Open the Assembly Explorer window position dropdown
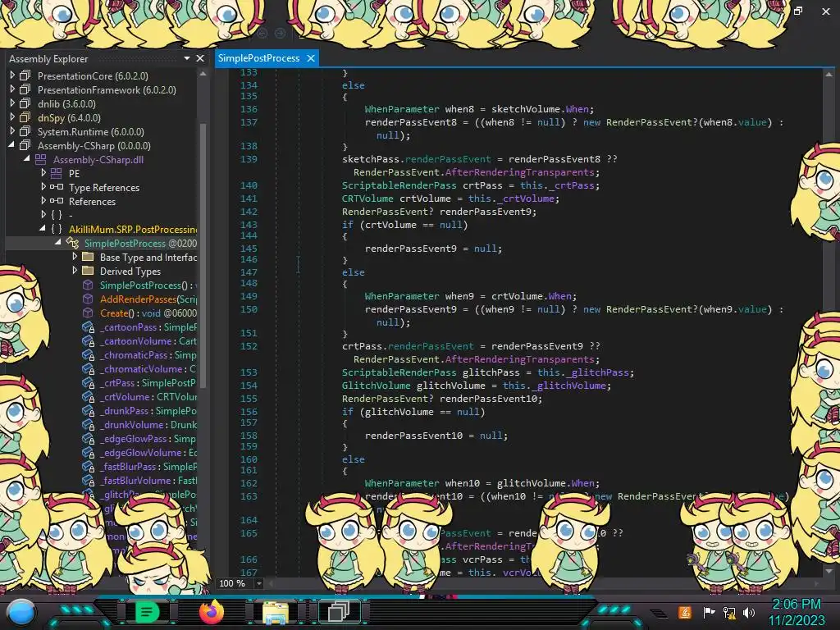Screen dimensions: 840x630 tap(186, 58)
